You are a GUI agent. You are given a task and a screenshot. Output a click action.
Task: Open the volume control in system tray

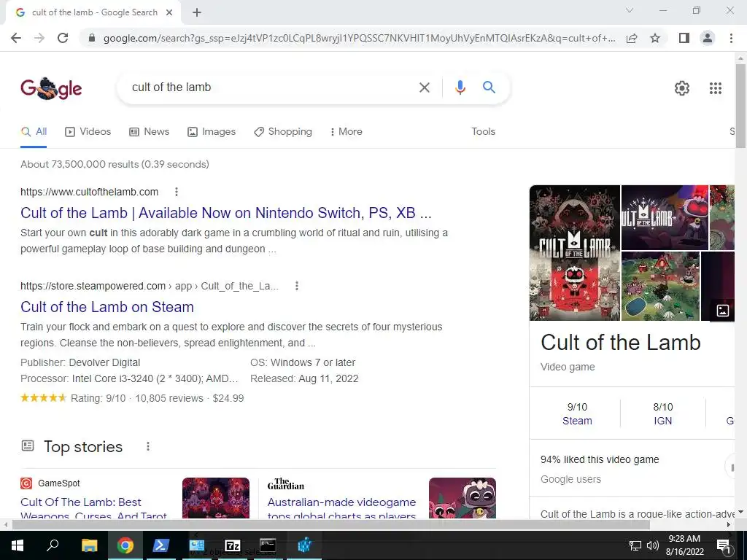point(653,545)
